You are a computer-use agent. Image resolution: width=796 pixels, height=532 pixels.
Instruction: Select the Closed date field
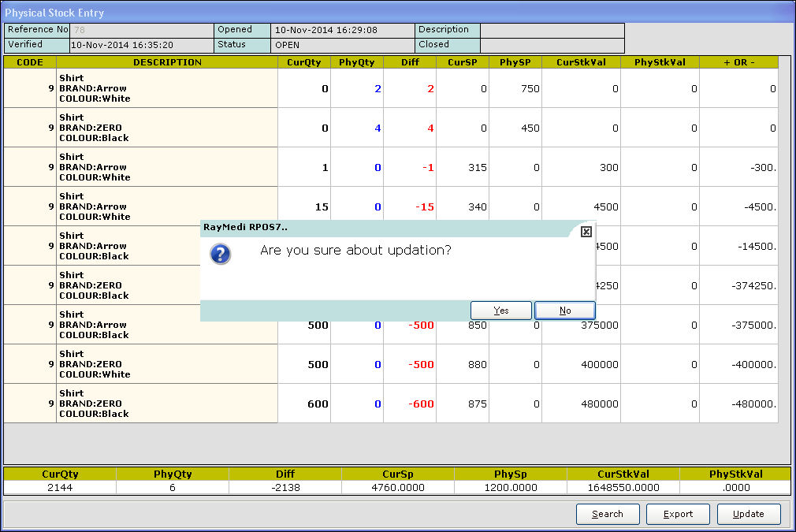(x=552, y=45)
